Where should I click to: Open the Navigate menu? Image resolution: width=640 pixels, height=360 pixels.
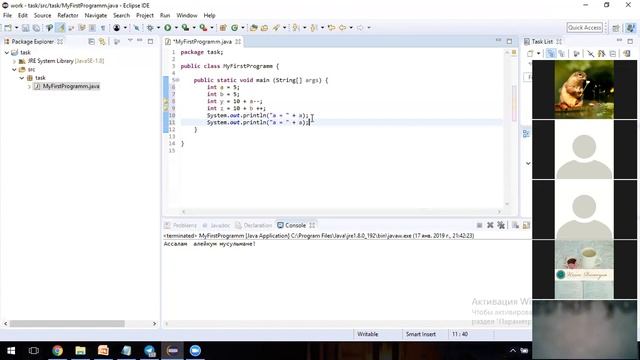pyautogui.click(x=96, y=16)
